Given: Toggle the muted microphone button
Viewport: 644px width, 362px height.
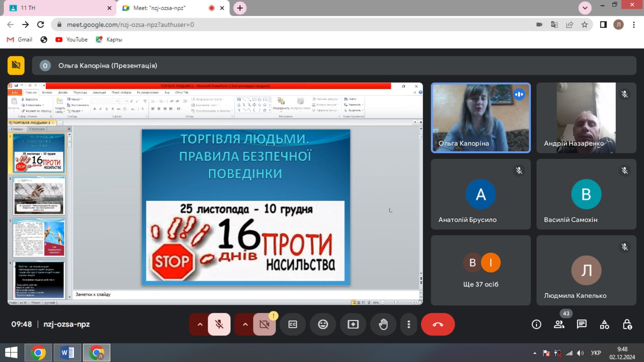Looking at the screenshot, I should [219, 324].
